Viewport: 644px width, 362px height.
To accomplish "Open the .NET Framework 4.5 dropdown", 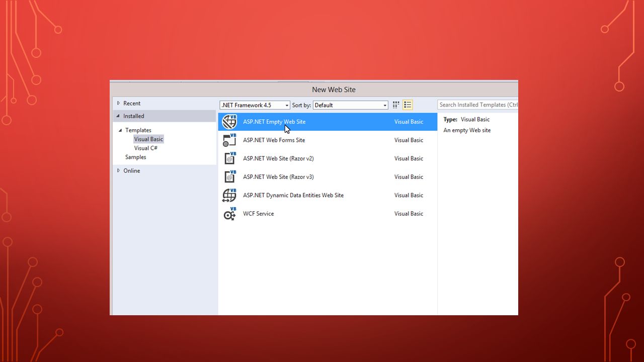I will coord(255,105).
